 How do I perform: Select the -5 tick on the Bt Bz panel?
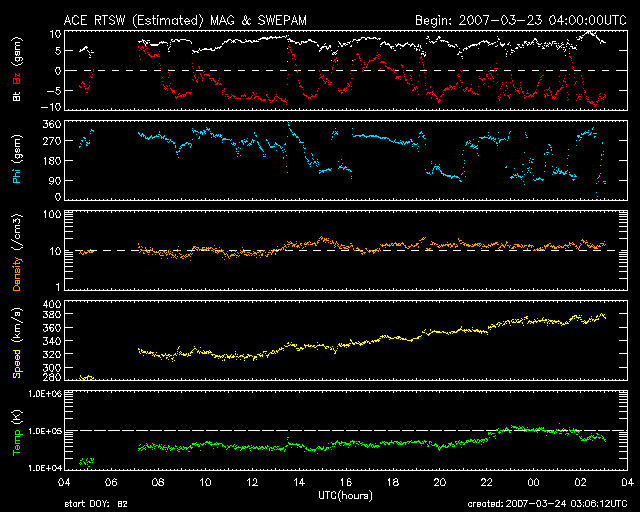tap(54, 90)
